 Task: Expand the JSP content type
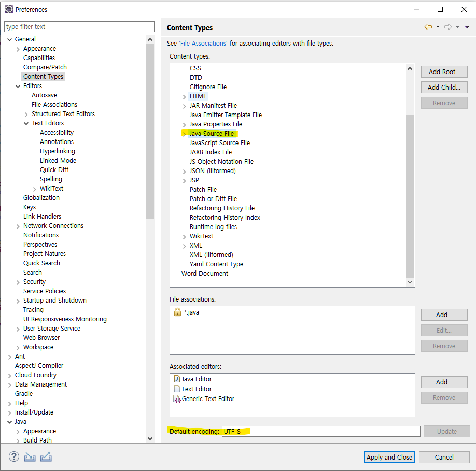pos(184,181)
